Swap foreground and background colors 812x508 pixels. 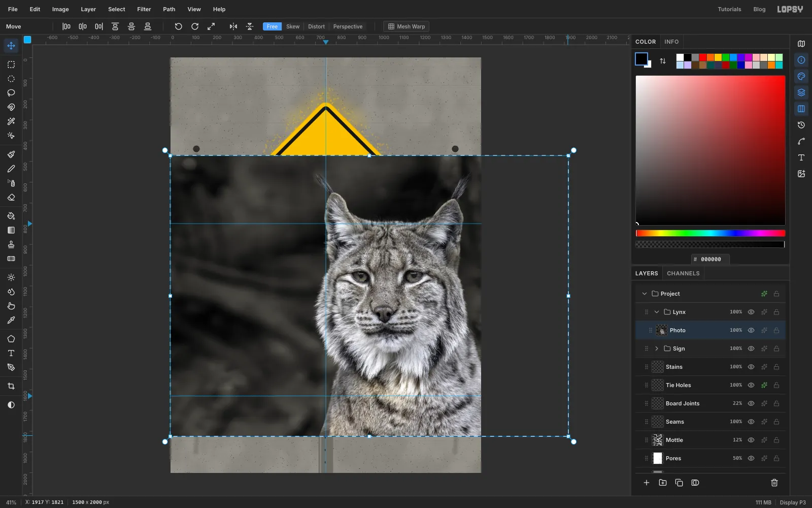pyautogui.click(x=663, y=61)
